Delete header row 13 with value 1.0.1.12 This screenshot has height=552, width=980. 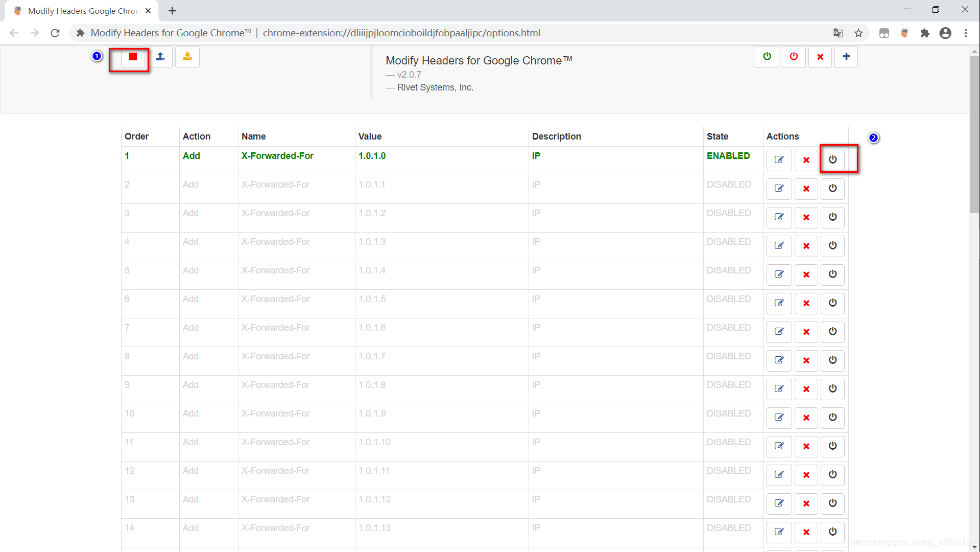click(806, 503)
